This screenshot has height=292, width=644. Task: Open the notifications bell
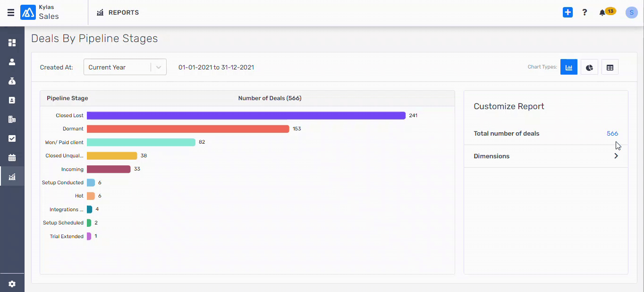602,13
